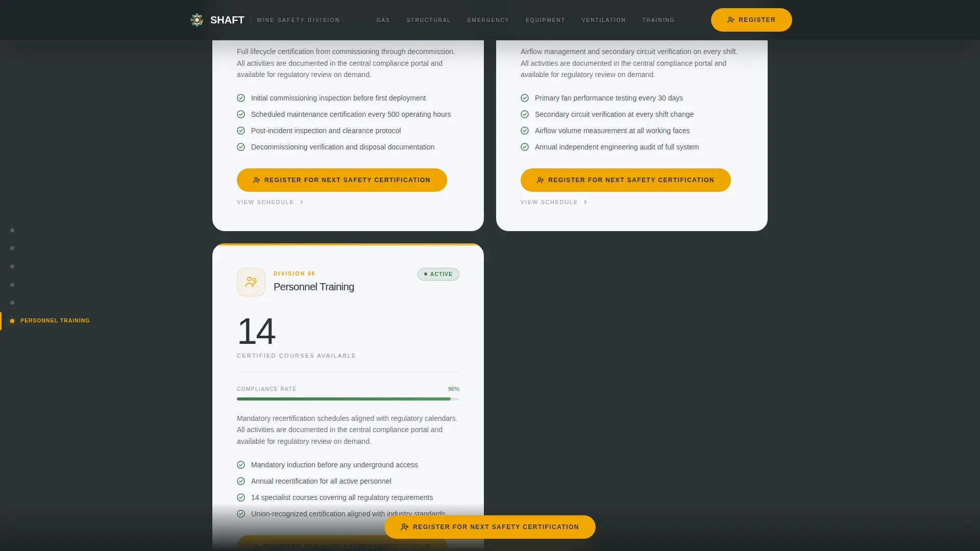Click the Active status badge
The height and width of the screenshot is (551, 980).
click(438, 274)
